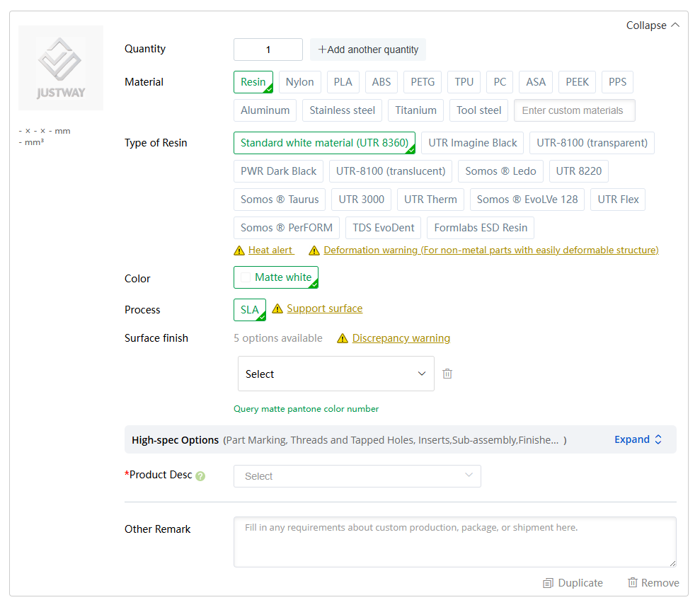Select the SLA process option
The width and height of the screenshot is (700, 600).
click(250, 310)
